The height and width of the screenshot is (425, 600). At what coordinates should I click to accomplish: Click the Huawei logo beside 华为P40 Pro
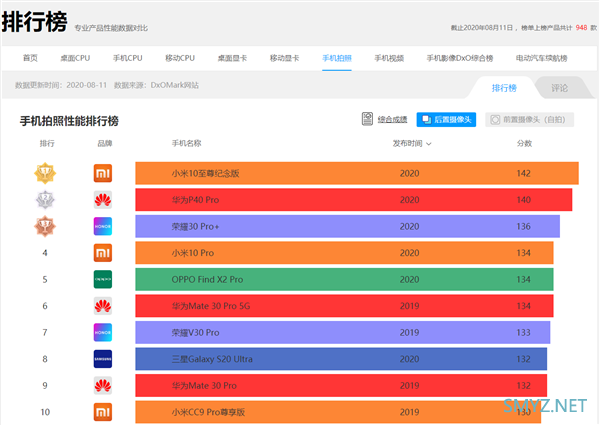(103, 200)
